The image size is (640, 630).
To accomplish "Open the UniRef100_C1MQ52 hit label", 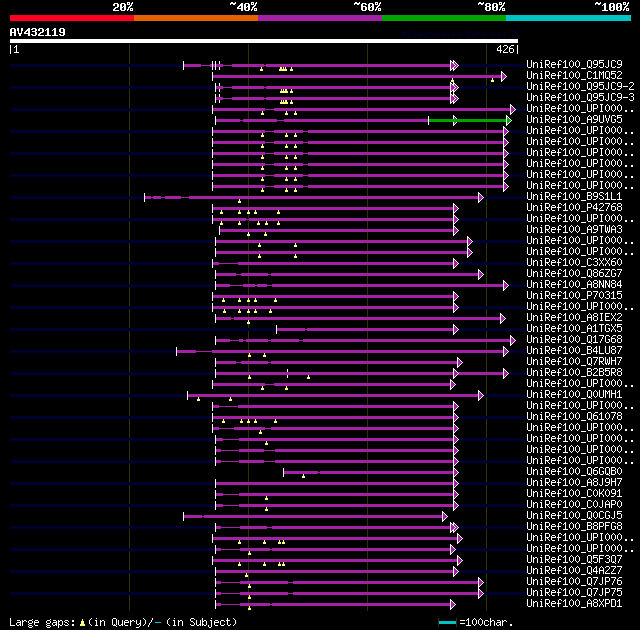I will [x=574, y=75].
